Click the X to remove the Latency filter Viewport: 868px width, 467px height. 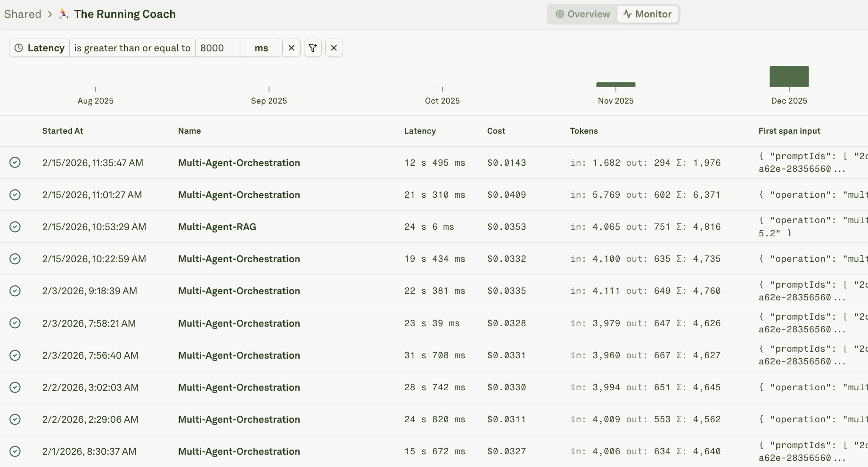(x=291, y=48)
